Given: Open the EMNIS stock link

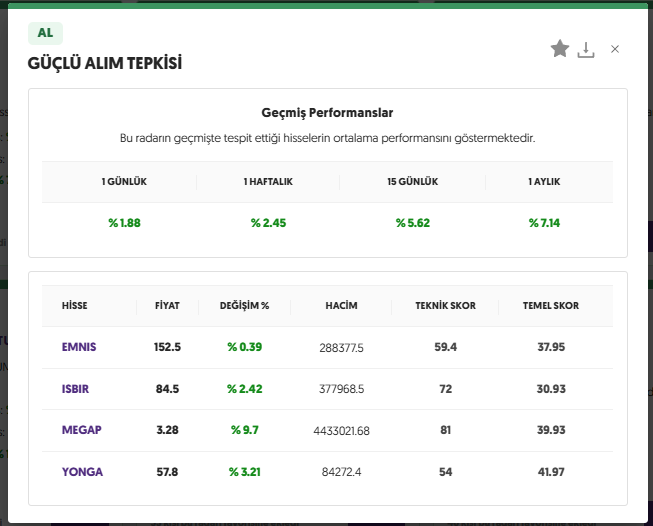Looking at the screenshot, I should (79, 347).
